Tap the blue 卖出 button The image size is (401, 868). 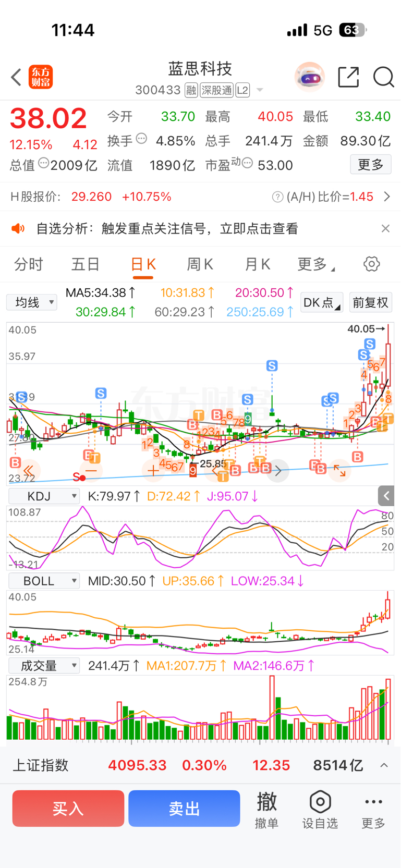[184, 809]
